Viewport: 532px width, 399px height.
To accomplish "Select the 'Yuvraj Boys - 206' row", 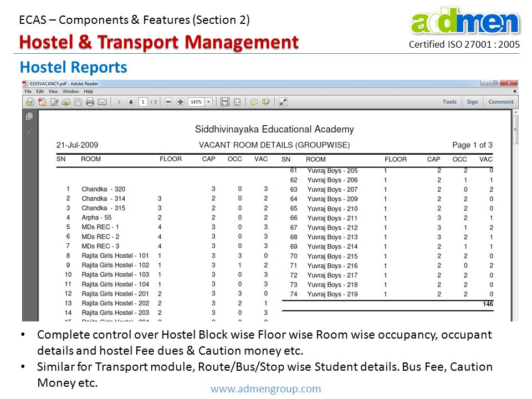I will 392,180.
